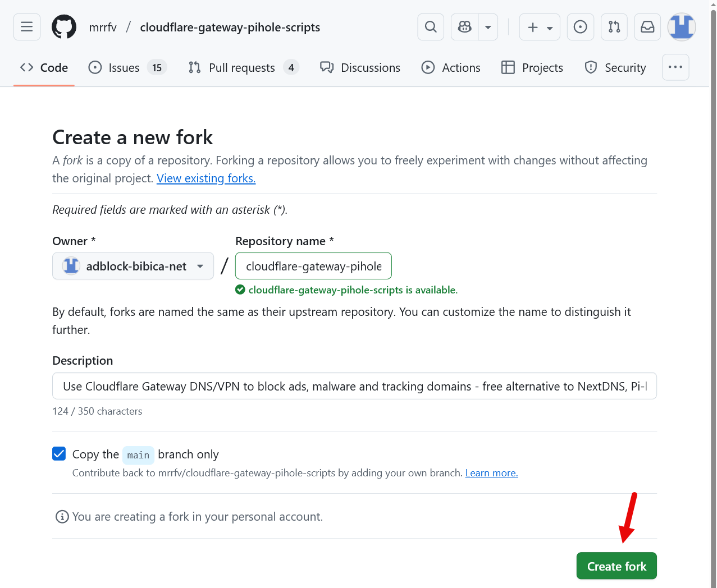Open the View existing forks link
Viewport: 717px width, 588px height.
tap(206, 178)
